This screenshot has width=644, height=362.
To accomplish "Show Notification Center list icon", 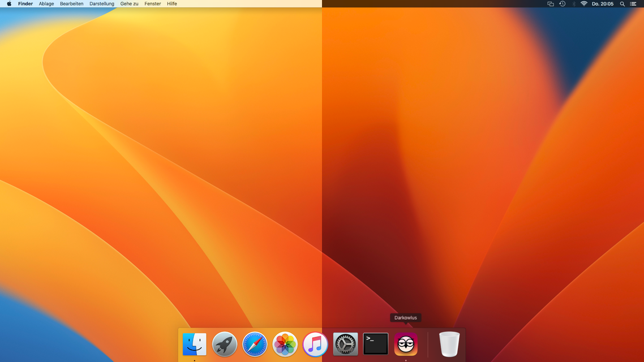I will pos(633,4).
